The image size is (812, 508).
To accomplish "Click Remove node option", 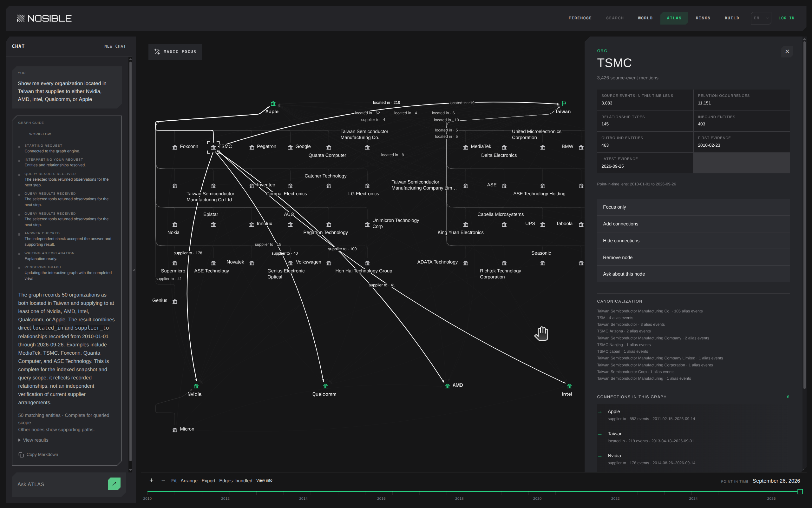I will pyautogui.click(x=693, y=257).
